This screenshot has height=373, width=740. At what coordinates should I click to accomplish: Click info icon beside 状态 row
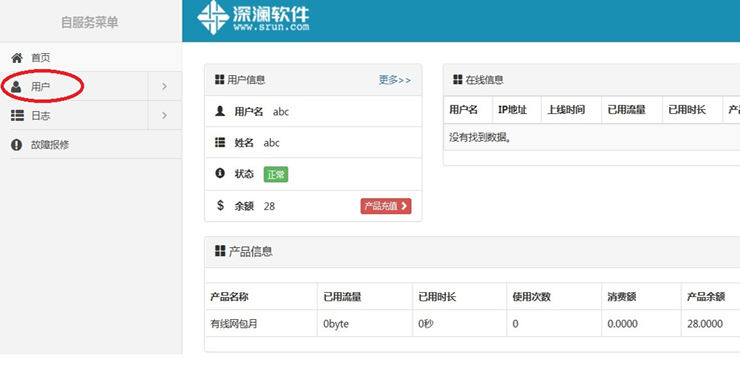click(x=220, y=173)
